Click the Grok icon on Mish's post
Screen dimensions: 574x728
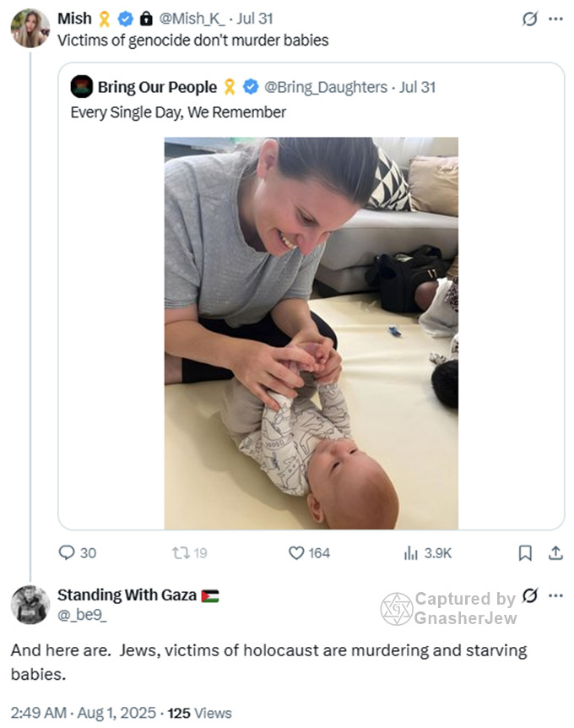tap(530, 19)
